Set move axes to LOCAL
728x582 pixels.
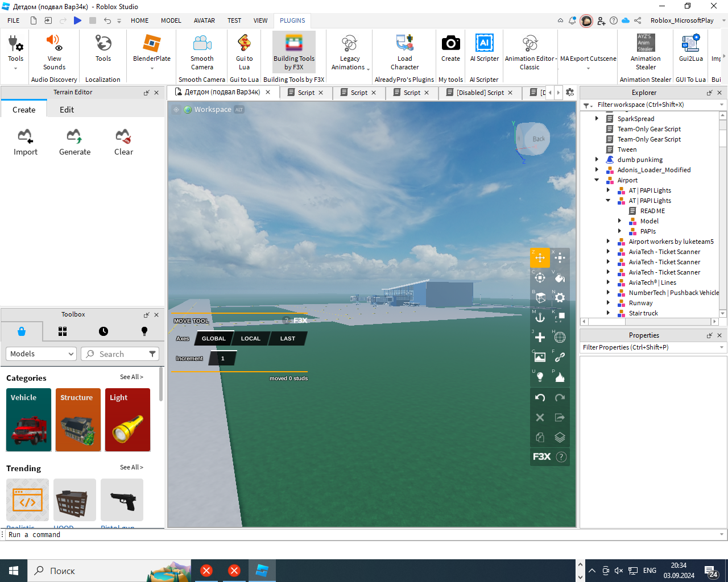click(x=250, y=339)
